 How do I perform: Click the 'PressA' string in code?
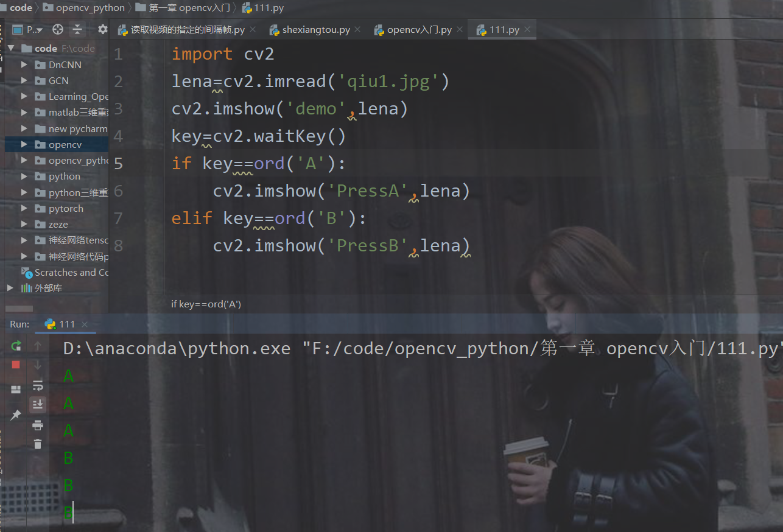(368, 191)
